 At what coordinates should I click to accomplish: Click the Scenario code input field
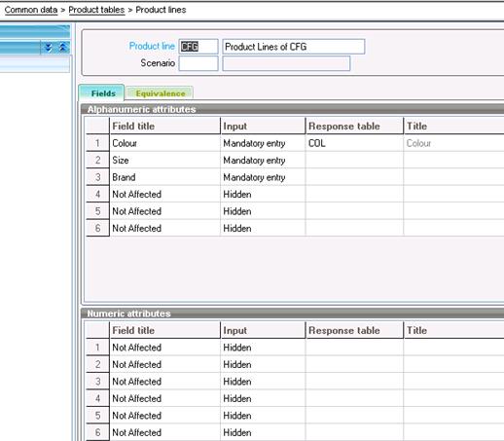(198, 63)
